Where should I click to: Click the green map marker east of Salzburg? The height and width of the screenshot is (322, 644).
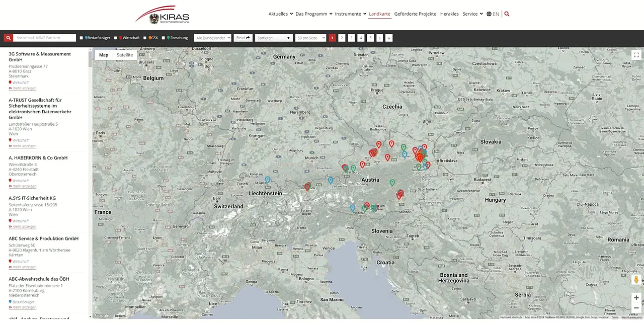[x=353, y=169]
